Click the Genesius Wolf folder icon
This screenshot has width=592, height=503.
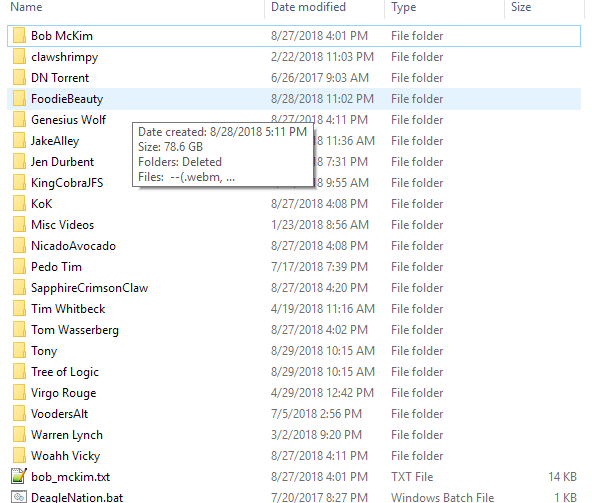(x=19, y=120)
